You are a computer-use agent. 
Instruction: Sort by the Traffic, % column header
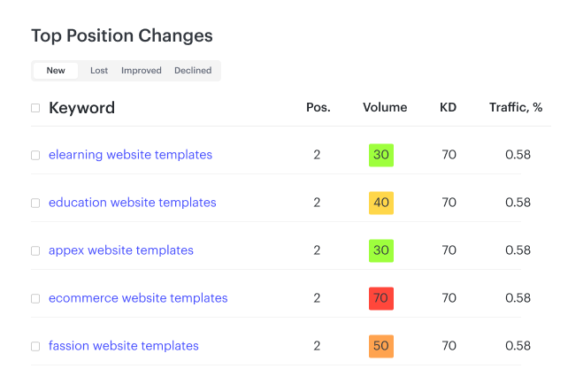[x=516, y=108]
